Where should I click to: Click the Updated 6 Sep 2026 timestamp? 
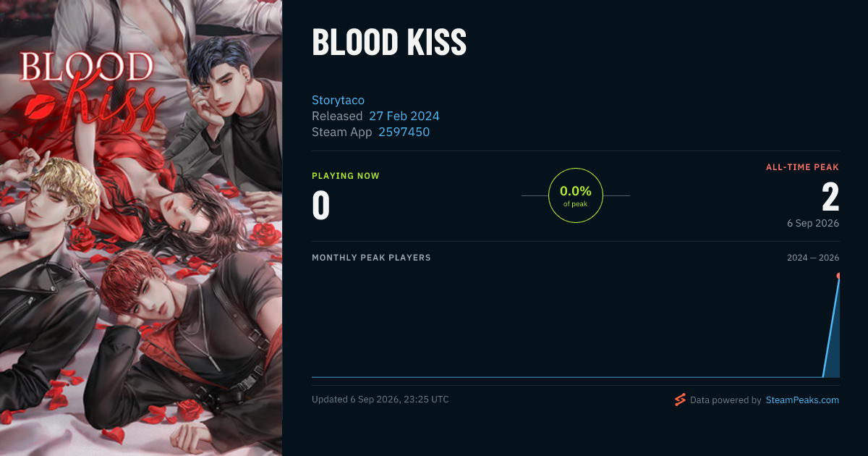380,400
